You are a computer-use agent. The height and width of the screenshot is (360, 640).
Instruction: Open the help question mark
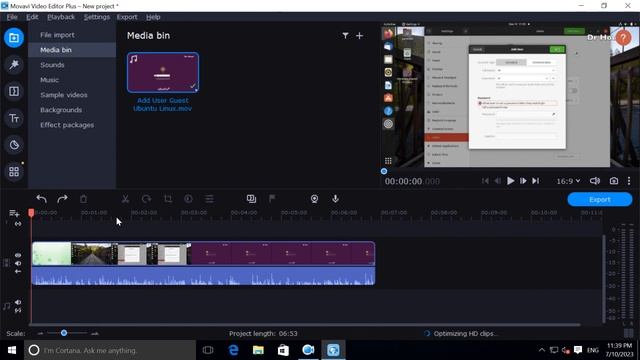point(623,38)
